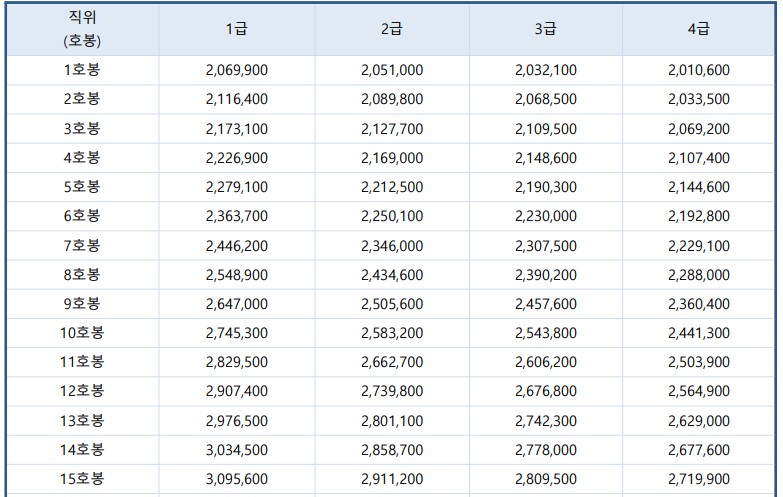The height and width of the screenshot is (497, 783).
Task: Click the 5호봉 row label
Action: (x=82, y=187)
